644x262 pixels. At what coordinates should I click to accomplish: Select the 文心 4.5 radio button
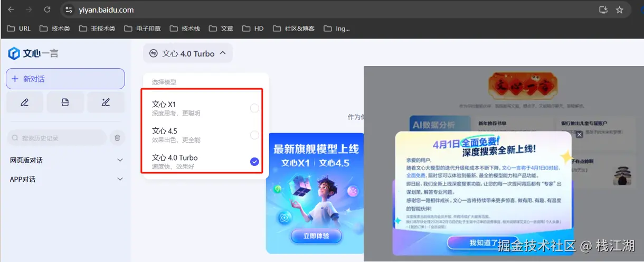pyautogui.click(x=254, y=135)
